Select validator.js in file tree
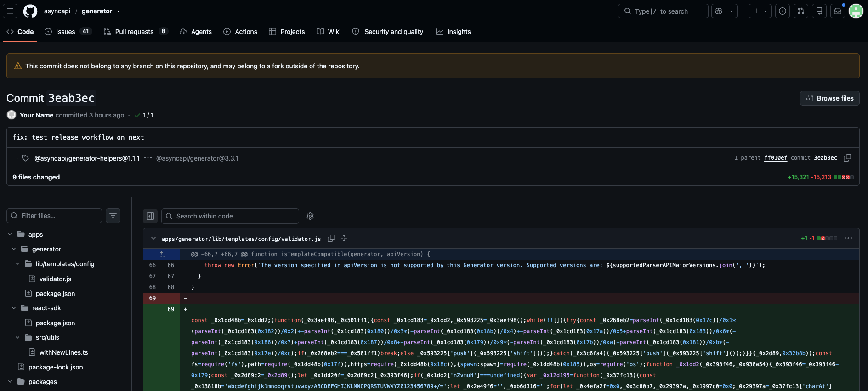868x391 pixels. click(x=55, y=279)
